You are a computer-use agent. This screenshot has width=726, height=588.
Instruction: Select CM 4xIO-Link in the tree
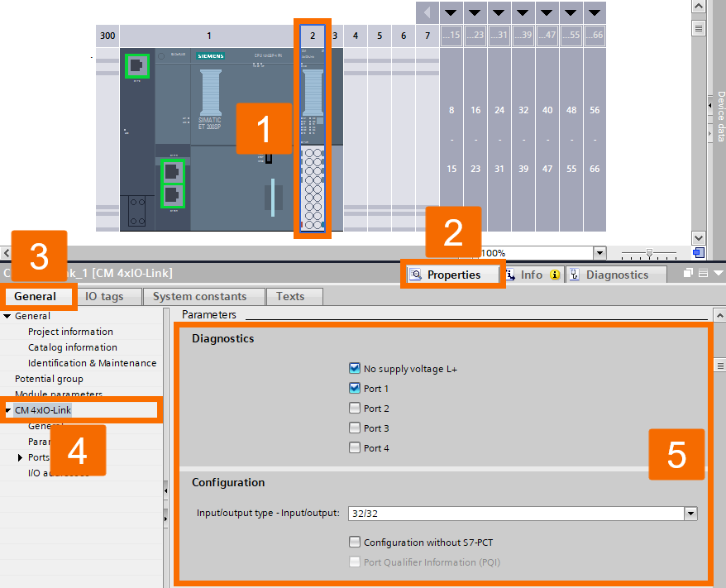[x=43, y=410]
